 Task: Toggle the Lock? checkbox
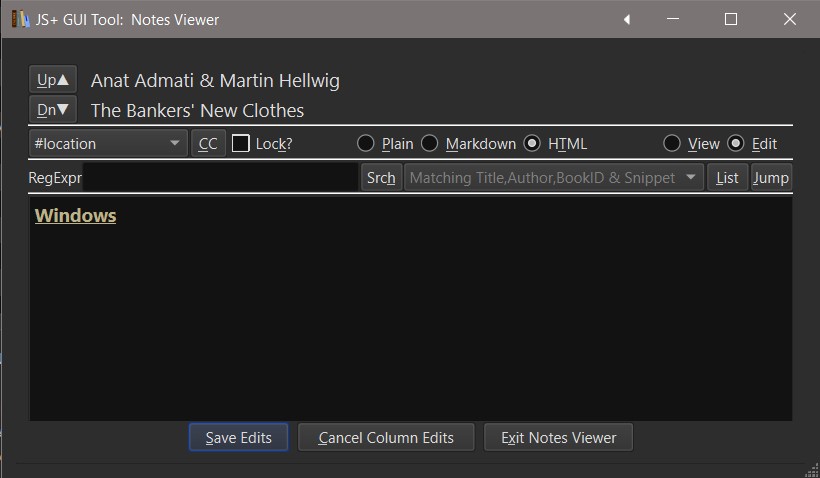coord(241,143)
